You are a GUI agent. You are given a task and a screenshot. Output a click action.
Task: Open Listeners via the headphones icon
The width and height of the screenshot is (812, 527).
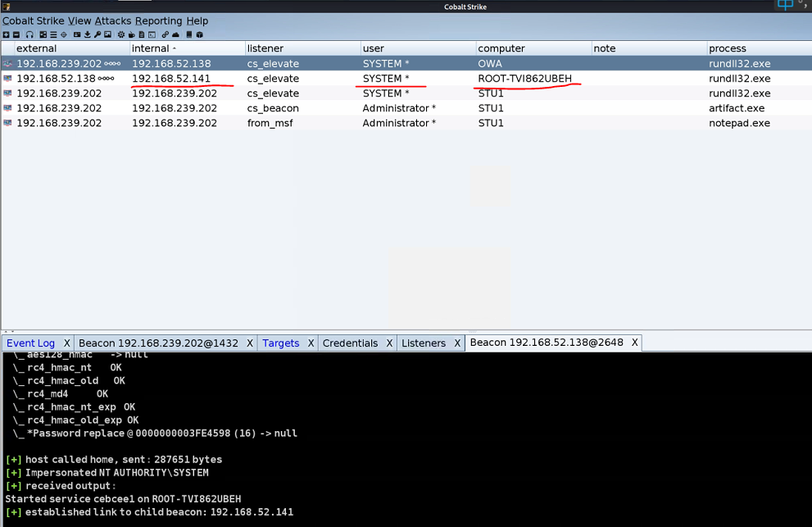(x=29, y=34)
